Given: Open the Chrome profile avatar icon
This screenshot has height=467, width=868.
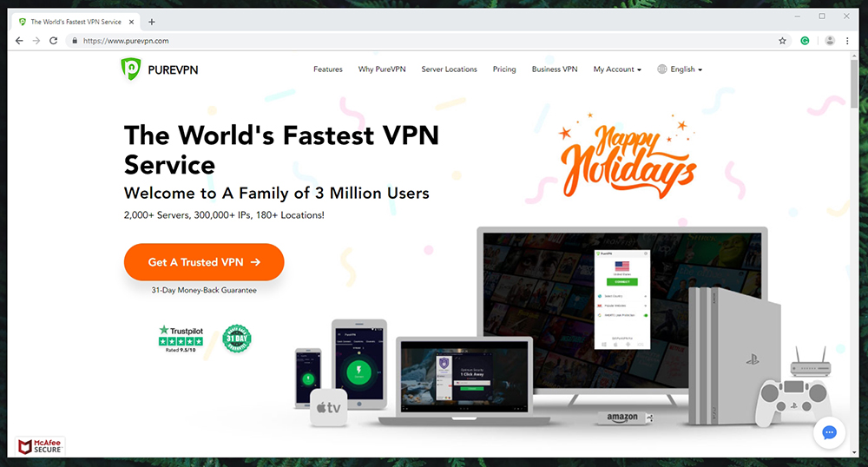Looking at the screenshot, I should pos(829,41).
